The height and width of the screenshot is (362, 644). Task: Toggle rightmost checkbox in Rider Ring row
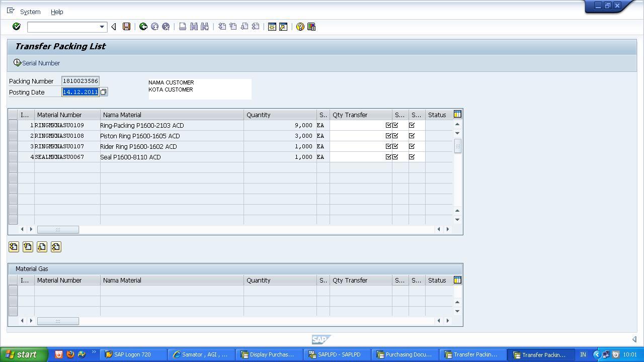click(412, 146)
